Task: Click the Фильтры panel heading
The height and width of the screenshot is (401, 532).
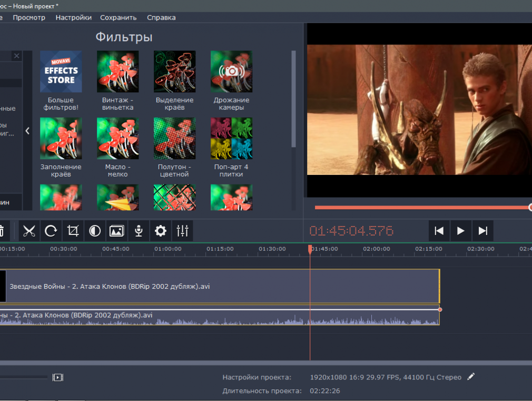Action: pos(124,37)
